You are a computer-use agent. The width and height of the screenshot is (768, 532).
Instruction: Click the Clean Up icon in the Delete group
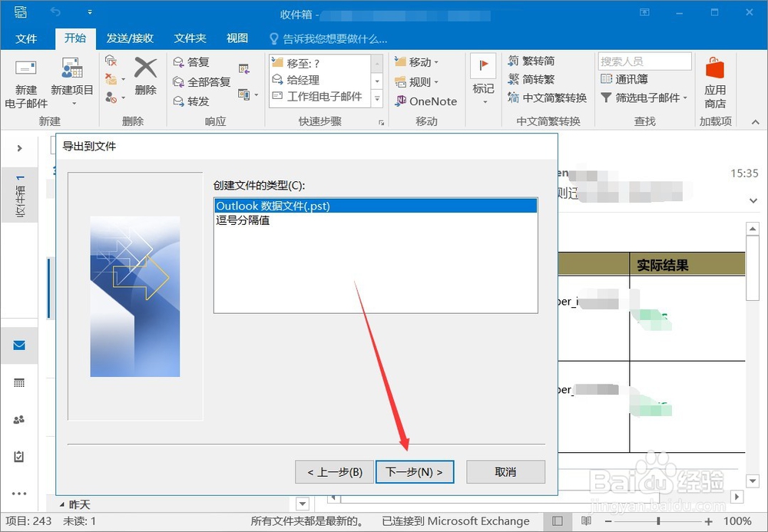coord(111,79)
